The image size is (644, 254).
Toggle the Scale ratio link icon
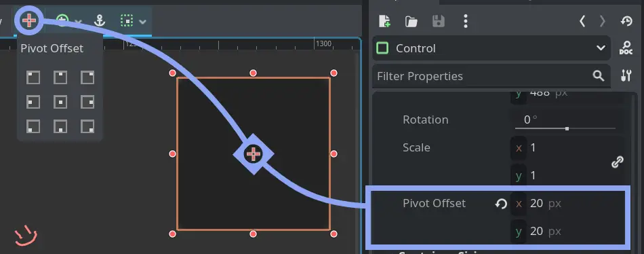618,162
